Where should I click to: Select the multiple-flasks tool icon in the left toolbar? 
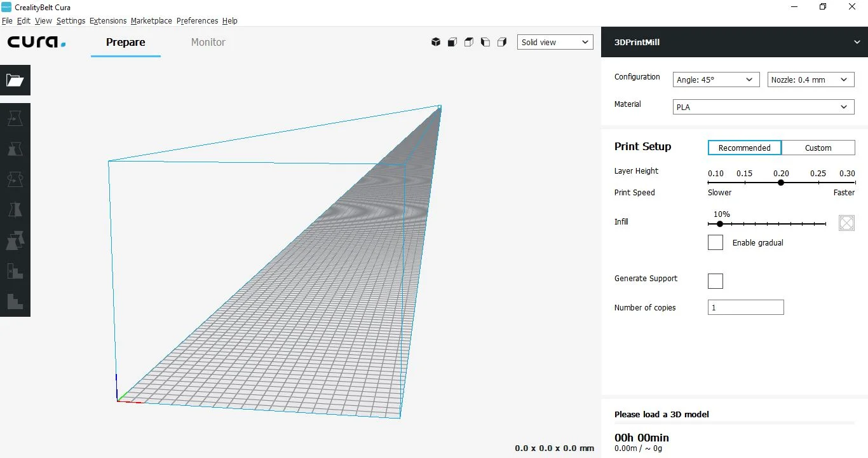click(x=15, y=240)
